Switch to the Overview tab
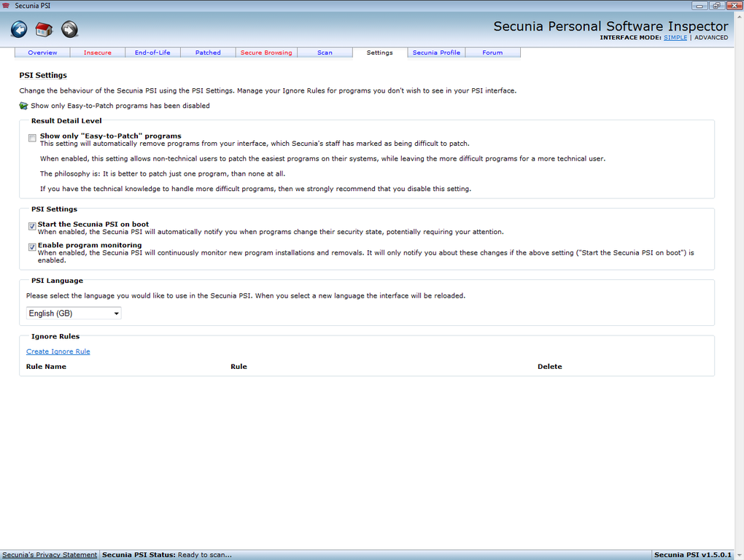 point(42,52)
